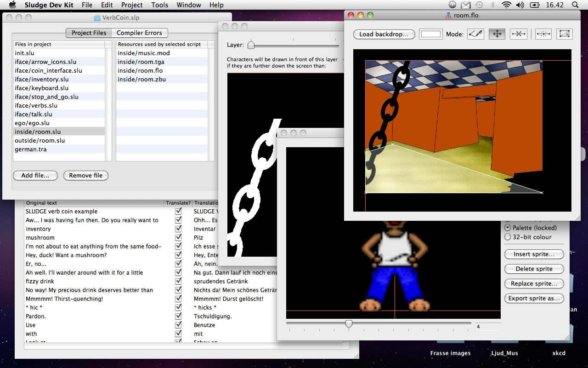Open the Project menu
This screenshot has width=588, height=368.
click(x=132, y=5)
